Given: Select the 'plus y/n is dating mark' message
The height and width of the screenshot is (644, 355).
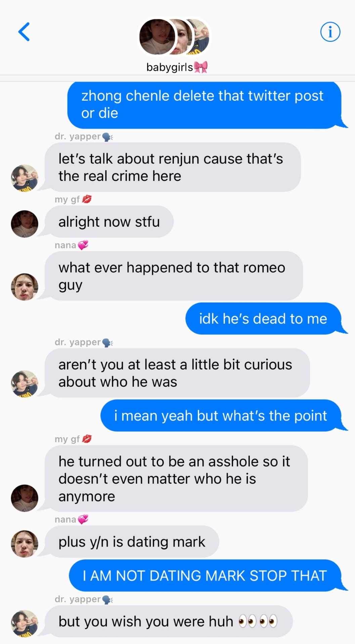Looking at the screenshot, I should click(132, 542).
